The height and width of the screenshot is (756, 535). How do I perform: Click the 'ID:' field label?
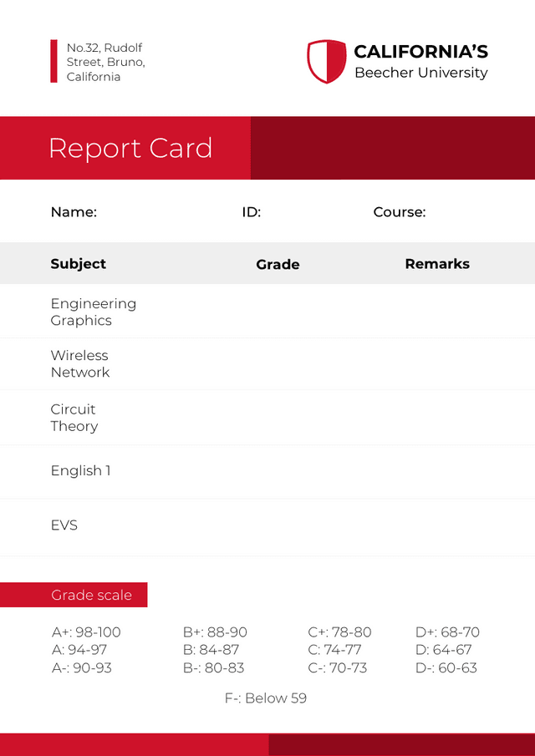(x=252, y=212)
